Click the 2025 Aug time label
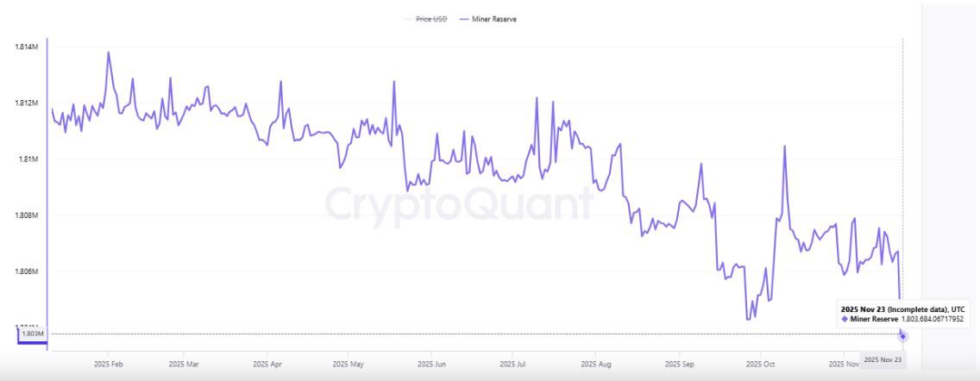The height and width of the screenshot is (381, 980). point(594,365)
